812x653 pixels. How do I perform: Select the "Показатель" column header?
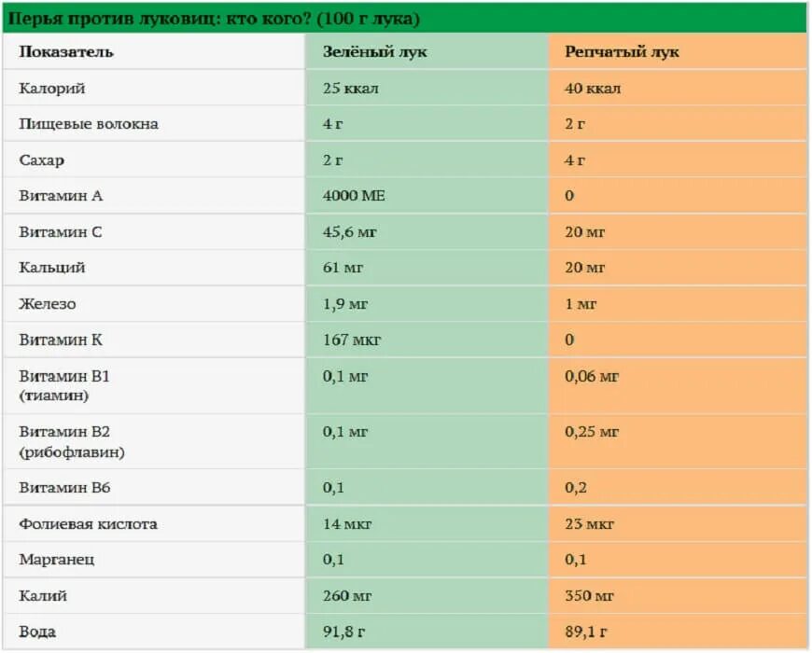tap(66, 52)
